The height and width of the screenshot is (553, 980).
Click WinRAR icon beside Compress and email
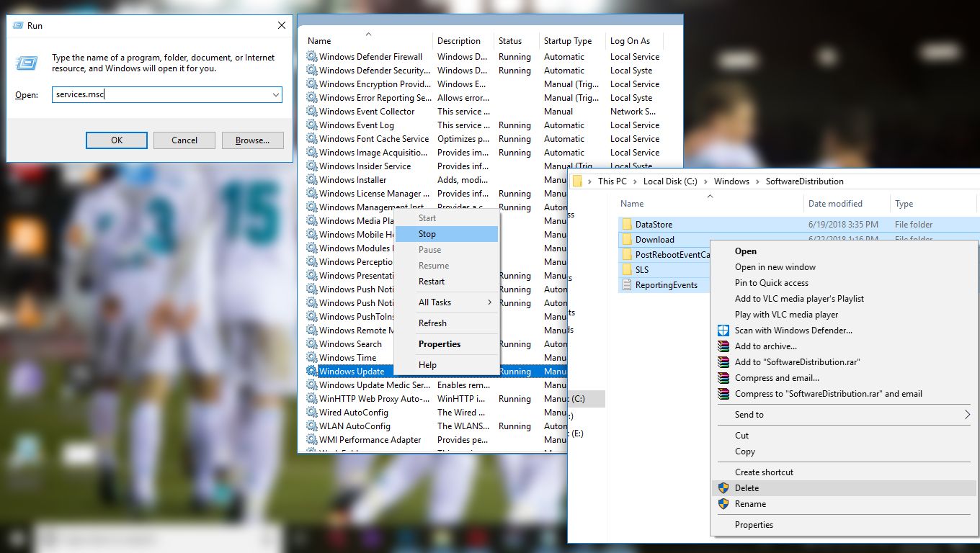pyautogui.click(x=723, y=378)
